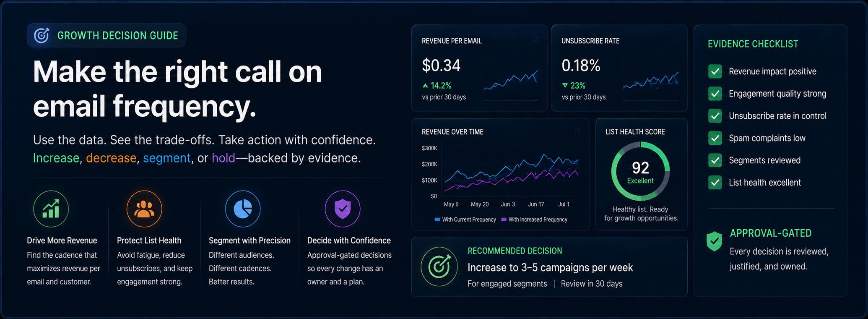Select Increase to 3–5 campaigns per week
Viewport: 868px width, 319px height.
pyautogui.click(x=550, y=268)
